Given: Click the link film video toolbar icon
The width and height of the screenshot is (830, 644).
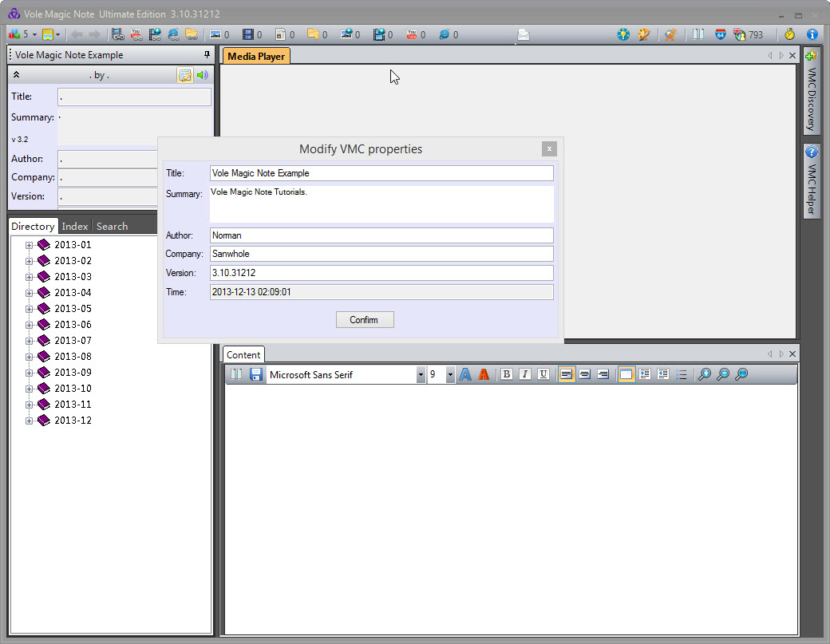Looking at the screenshot, I should click(117, 34).
